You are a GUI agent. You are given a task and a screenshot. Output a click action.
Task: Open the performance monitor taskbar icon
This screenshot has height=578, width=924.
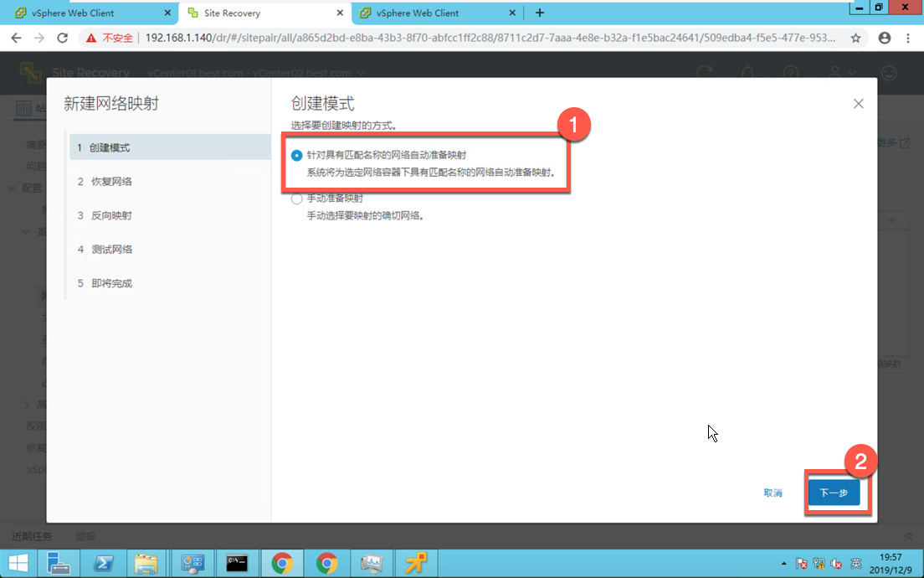point(372,563)
